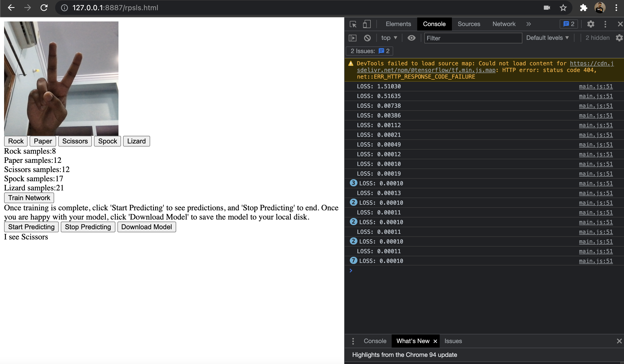Reload the current page
The width and height of the screenshot is (624, 364).
pos(44,8)
